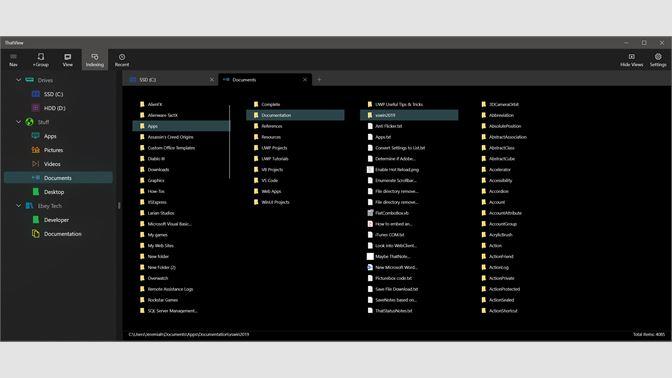Viewport: 672px width, 378px height.
Task: Switch to the SSD (C:) tab
Action: click(171, 80)
